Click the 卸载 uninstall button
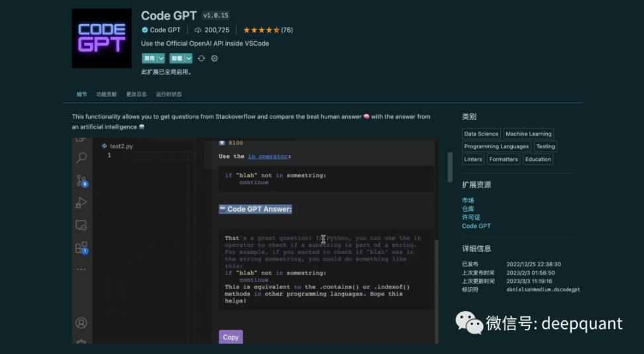This screenshot has width=644, height=354. tap(177, 58)
